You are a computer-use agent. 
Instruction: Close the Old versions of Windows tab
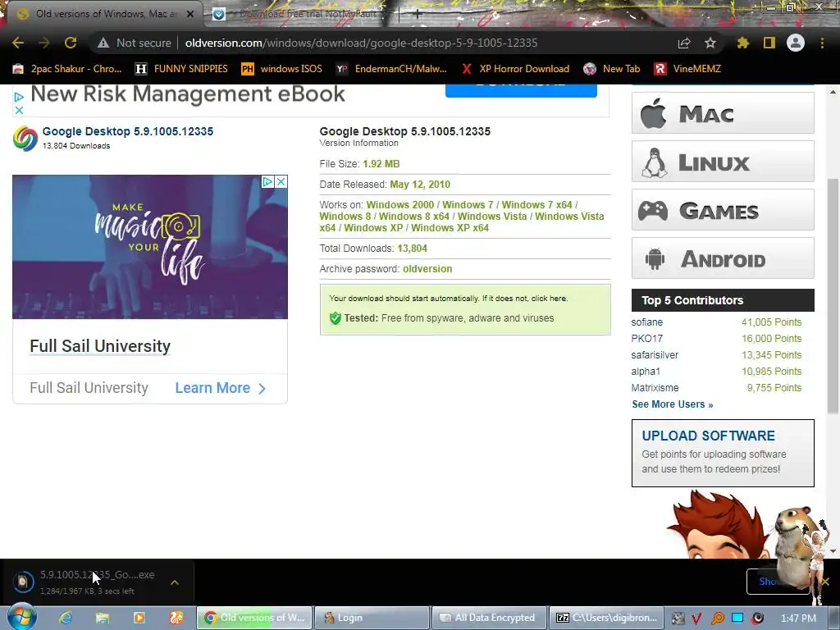coord(190,14)
